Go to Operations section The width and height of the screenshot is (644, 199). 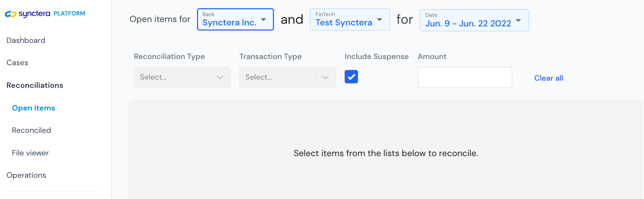(26, 175)
